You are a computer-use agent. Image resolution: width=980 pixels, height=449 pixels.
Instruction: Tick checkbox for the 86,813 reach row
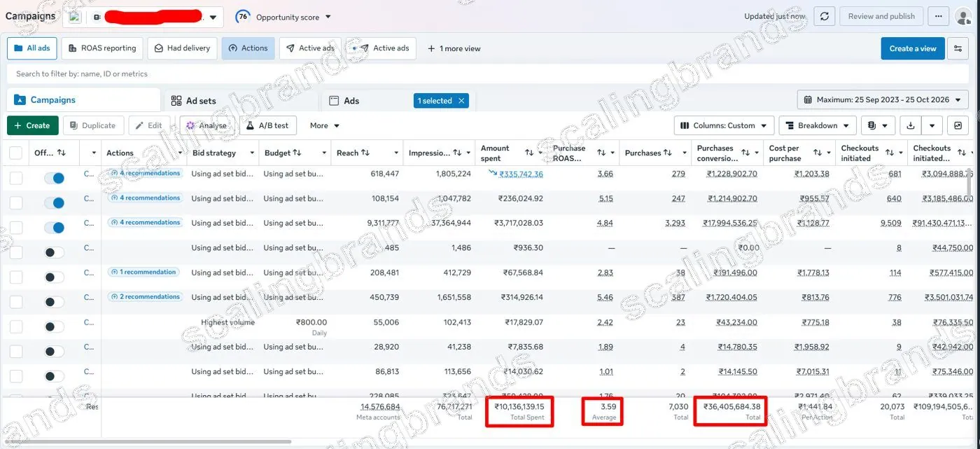[15, 376]
